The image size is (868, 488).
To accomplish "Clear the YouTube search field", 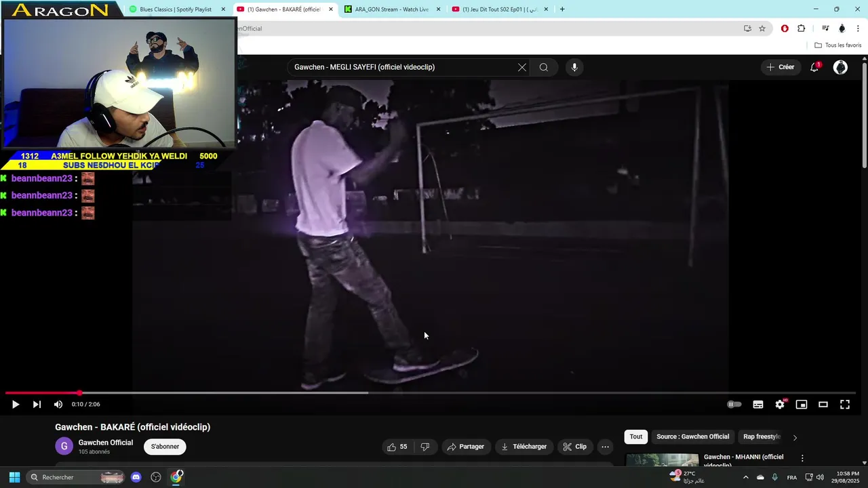I will coord(522,67).
